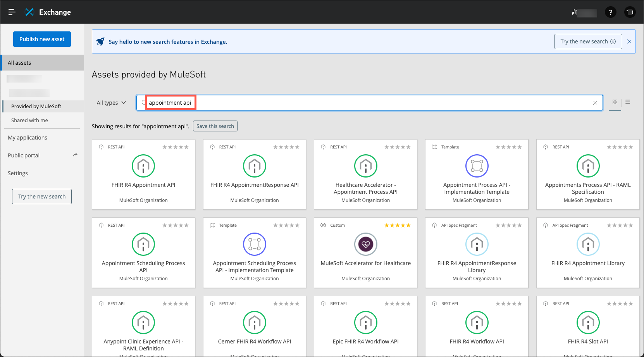Open FHIR R4 Appointment Library icon
The image size is (644, 357).
tap(588, 244)
